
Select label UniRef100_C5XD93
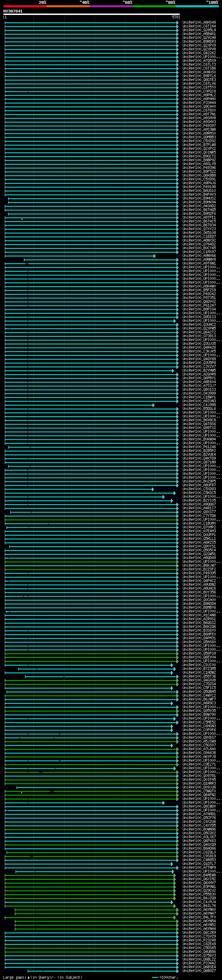coord(199,489)
